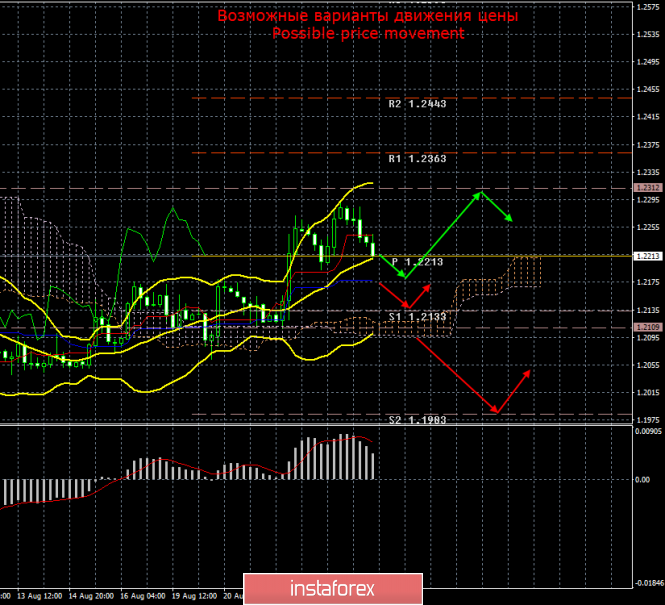Click the 1.2495 price axis value
This screenshot has height=605, width=665.
coord(648,62)
